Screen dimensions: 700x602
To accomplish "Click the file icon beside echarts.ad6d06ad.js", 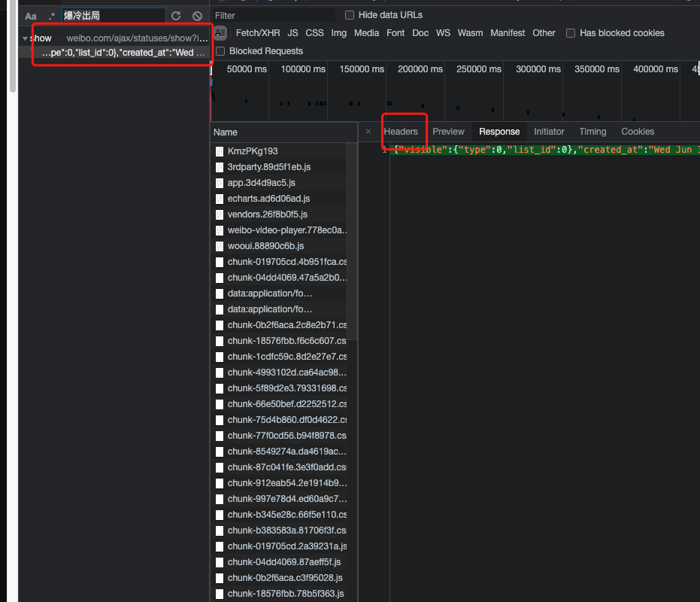I will pyautogui.click(x=220, y=199).
